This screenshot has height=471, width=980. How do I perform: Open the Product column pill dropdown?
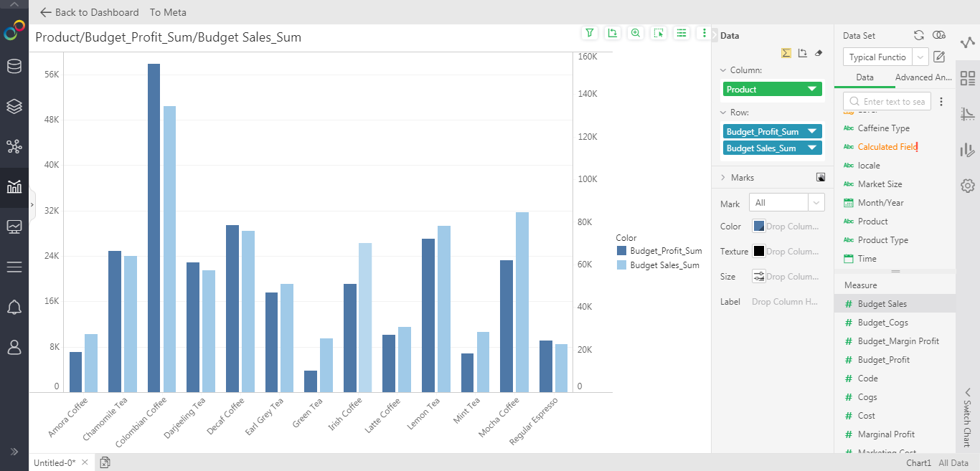click(812, 90)
